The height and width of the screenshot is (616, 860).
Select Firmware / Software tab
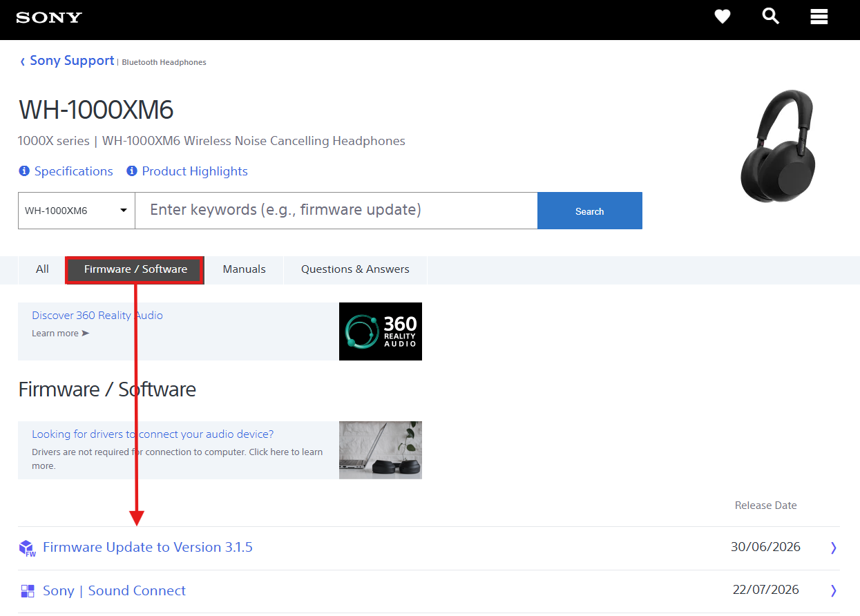coord(135,269)
